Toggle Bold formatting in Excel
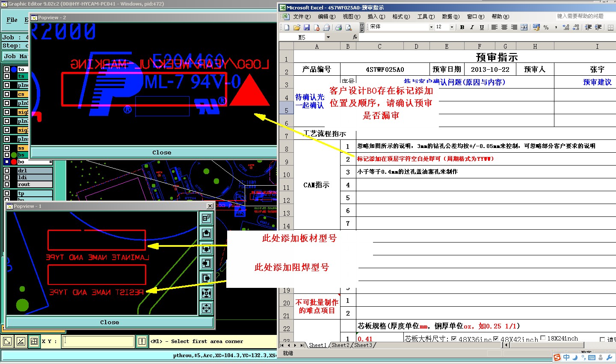Screen dimensions: 616x364 (x=462, y=27)
